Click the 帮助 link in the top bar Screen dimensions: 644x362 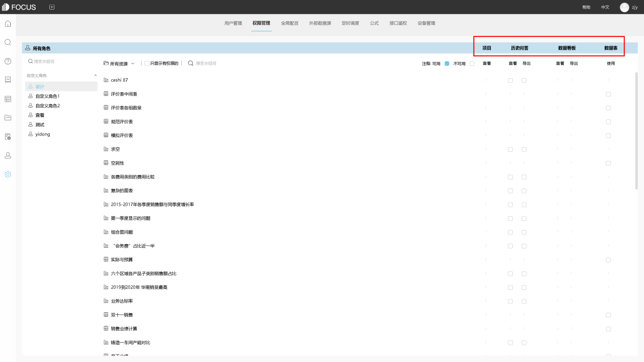pos(586,7)
